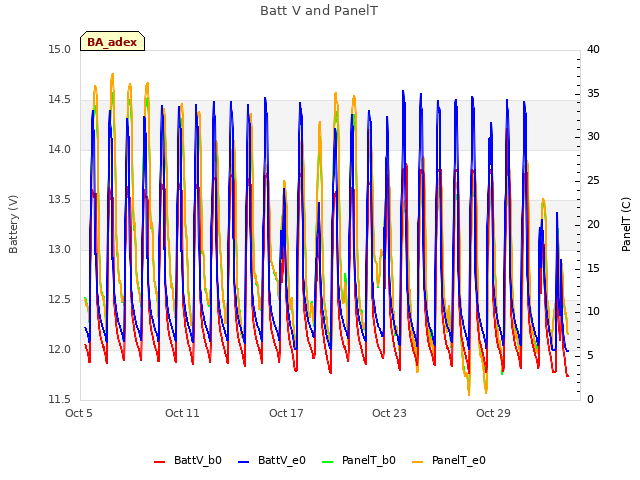Select the Oct 29 date tick label
Screen dimensions: 640x480
(x=493, y=413)
